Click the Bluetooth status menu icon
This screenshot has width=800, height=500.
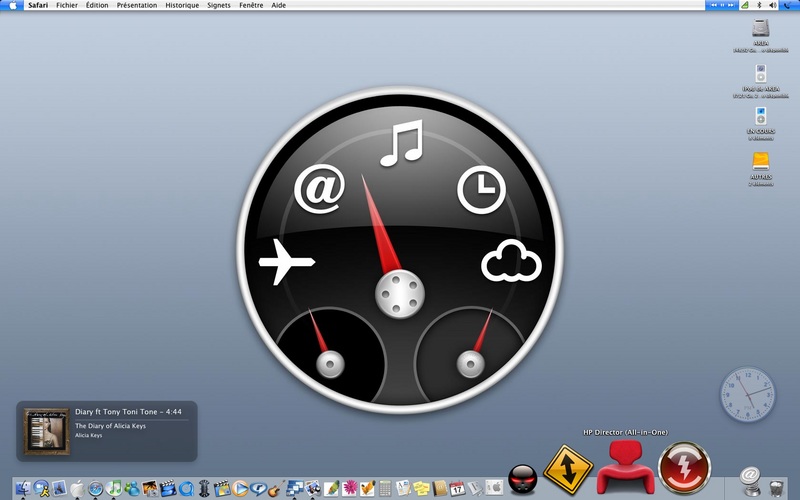[x=758, y=5]
